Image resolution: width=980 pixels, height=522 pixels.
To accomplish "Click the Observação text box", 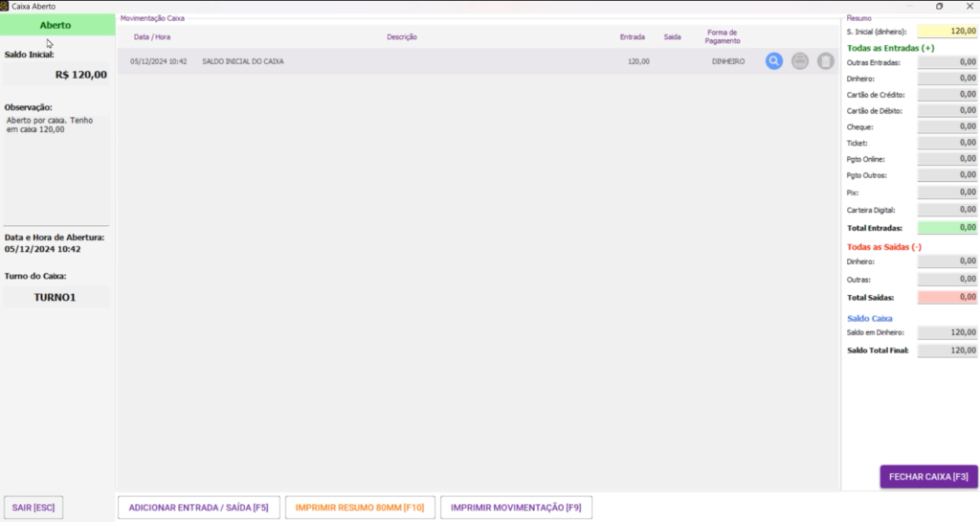I will (x=56, y=168).
